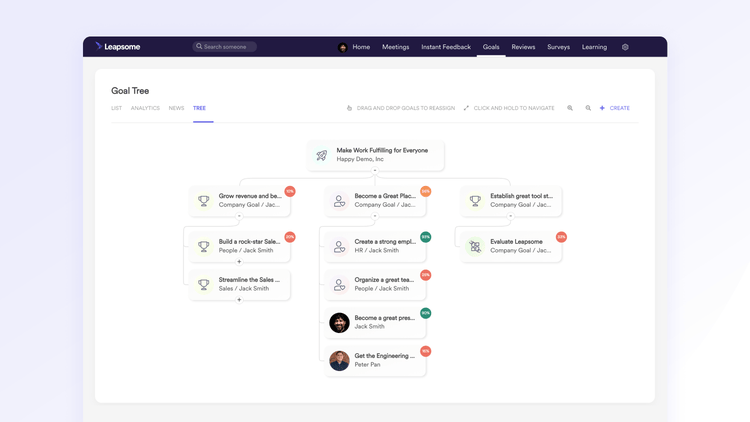Open Surveys in top navigation
The image size is (750, 422).
(x=559, y=47)
